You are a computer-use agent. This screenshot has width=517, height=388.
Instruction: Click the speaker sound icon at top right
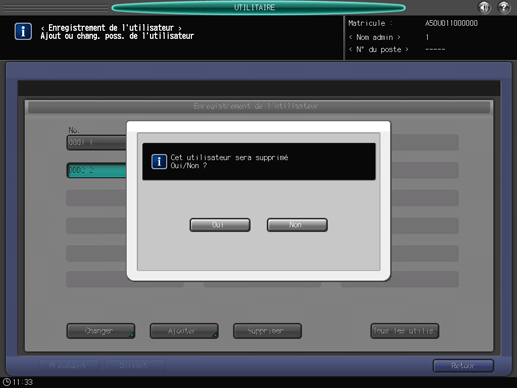click(484, 7)
